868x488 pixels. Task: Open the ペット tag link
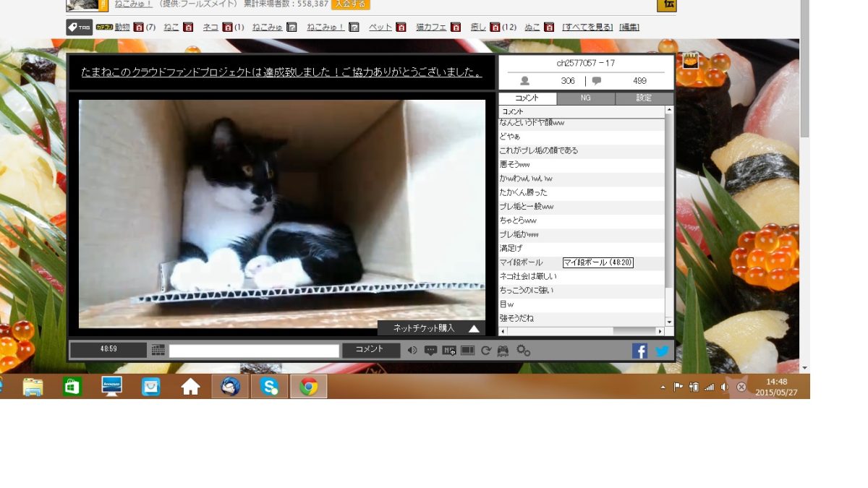[380, 27]
